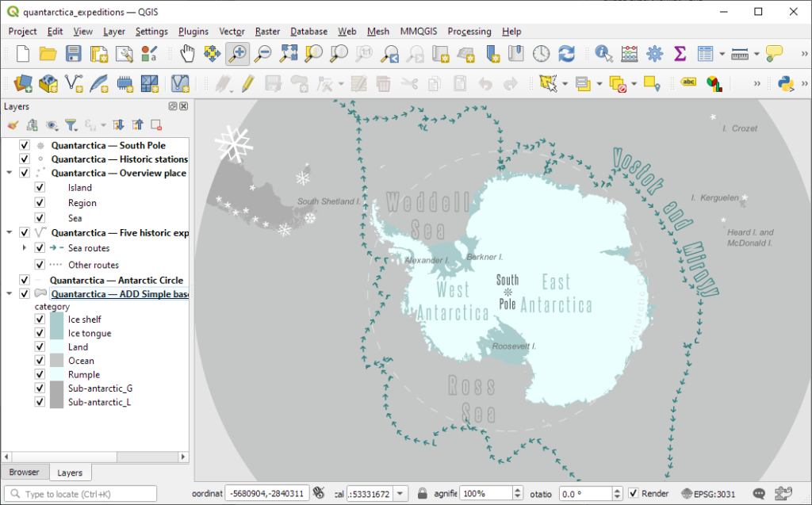Screen dimensions: 812x505
Task: Show Statistical Summary sigma icon
Action: (680, 53)
